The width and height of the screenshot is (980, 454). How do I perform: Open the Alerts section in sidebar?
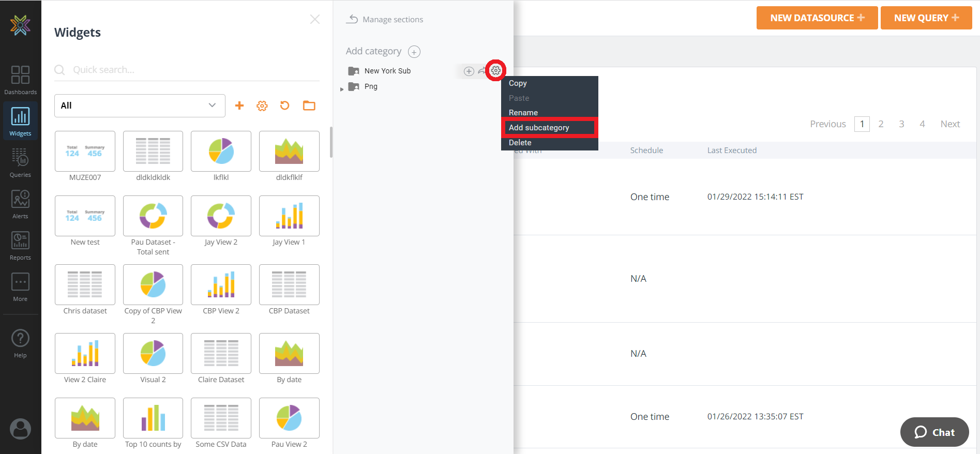click(x=20, y=204)
